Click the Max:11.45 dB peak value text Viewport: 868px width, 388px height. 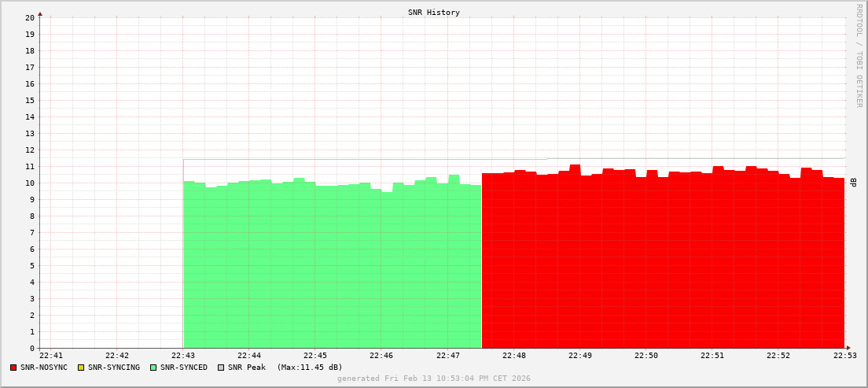pos(310,368)
